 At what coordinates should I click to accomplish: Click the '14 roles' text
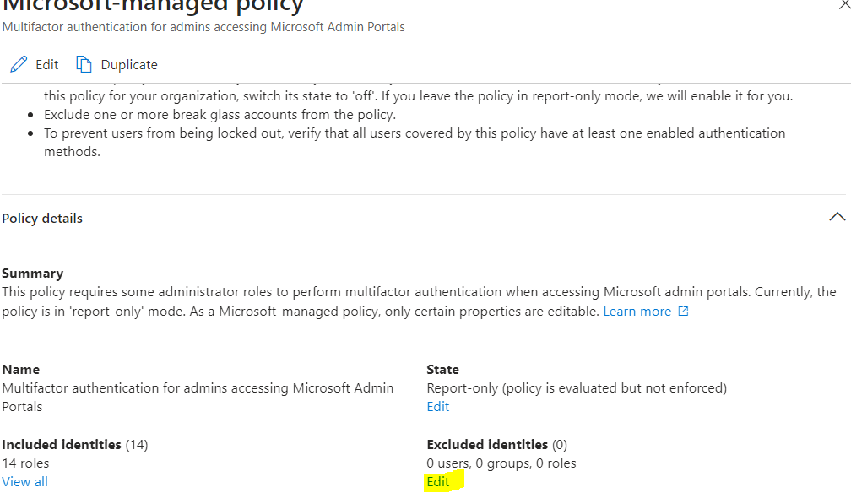pyautogui.click(x=25, y=463)
